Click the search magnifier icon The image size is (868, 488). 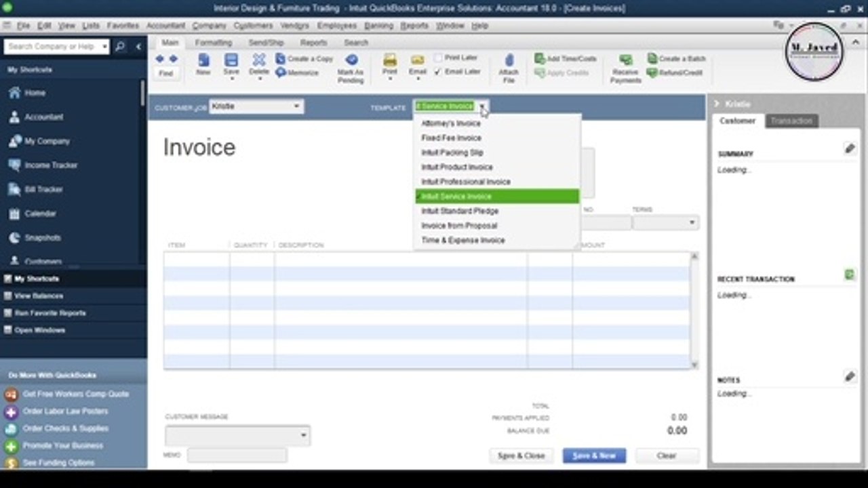tap(120, 47)
